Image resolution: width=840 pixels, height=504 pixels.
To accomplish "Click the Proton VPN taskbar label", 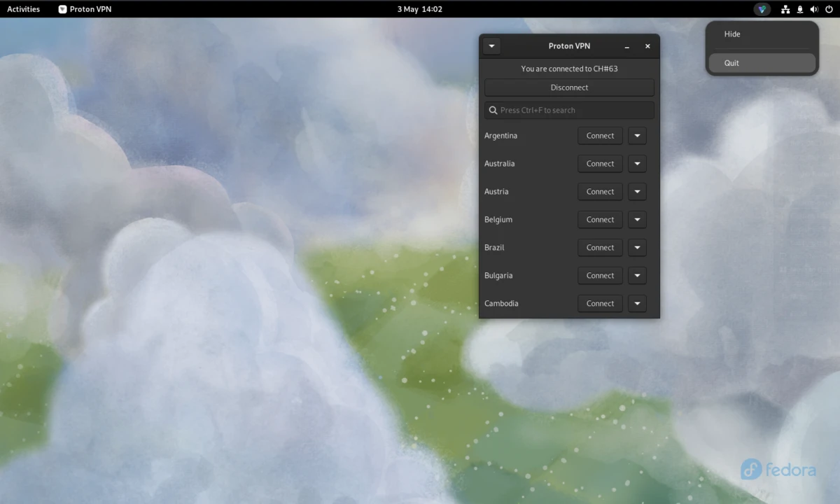I will (x=90, y=9).
